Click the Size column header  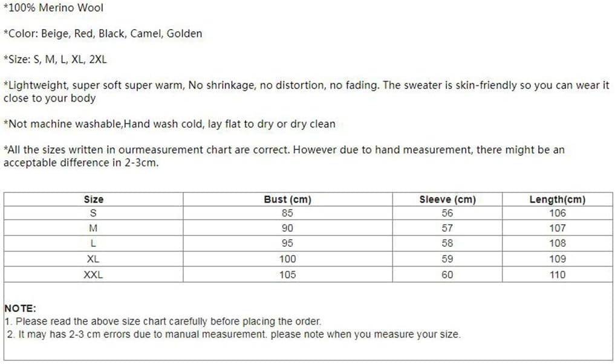coord(93,200)
